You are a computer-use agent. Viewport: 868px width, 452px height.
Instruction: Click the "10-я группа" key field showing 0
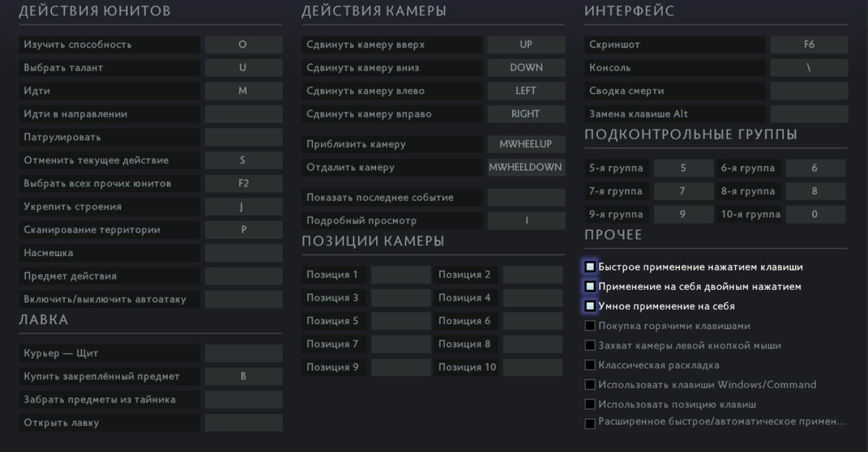click(815, 215)
